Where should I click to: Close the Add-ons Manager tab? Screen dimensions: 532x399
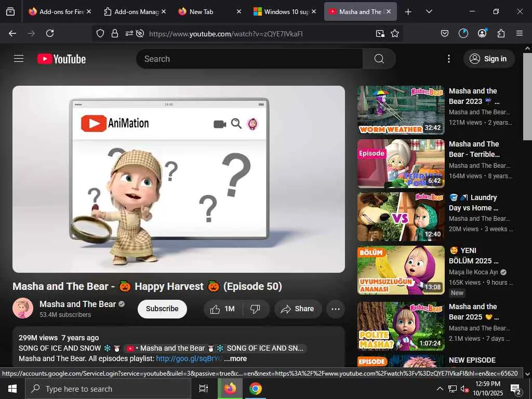point(164,11)
